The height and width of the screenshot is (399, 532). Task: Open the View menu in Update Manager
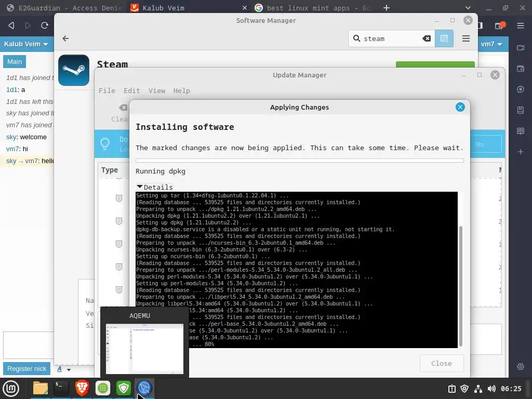pos(157,90)
